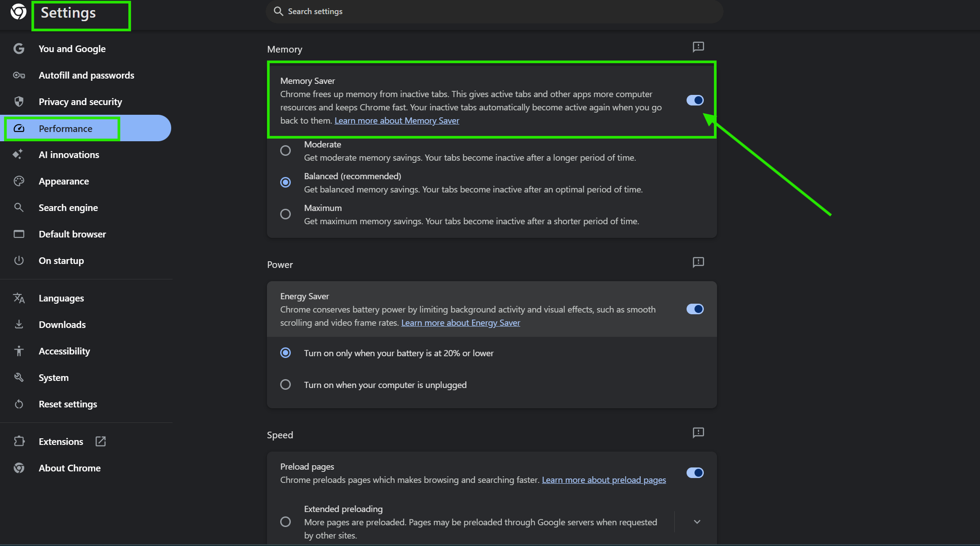Expand the Extended preloading details chevron
The image size is (980, 546).
coord(697,522)
